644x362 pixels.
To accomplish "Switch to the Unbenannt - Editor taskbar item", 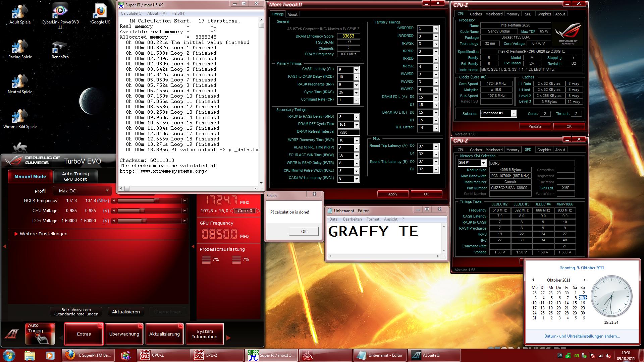I will [380, 355].
